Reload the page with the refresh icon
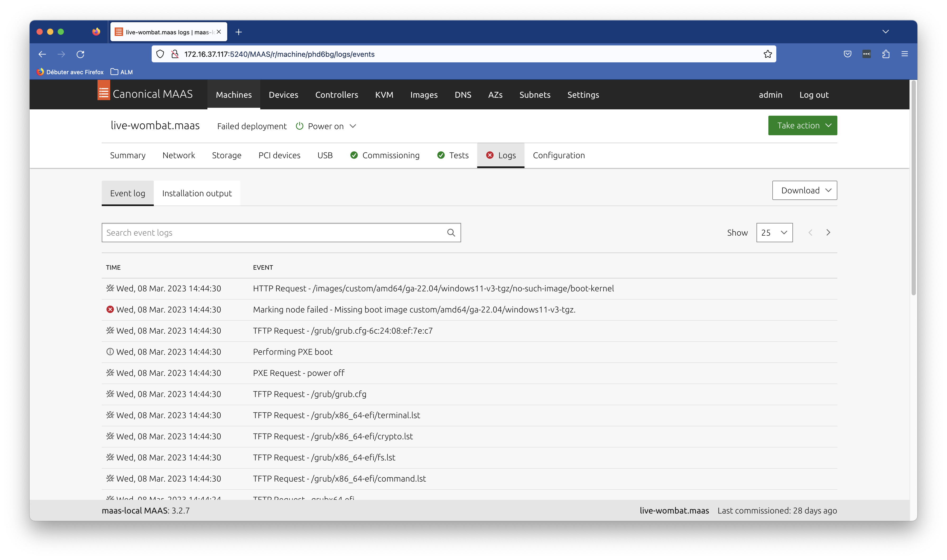The image size is (947, 560). (x=80, y=54)
